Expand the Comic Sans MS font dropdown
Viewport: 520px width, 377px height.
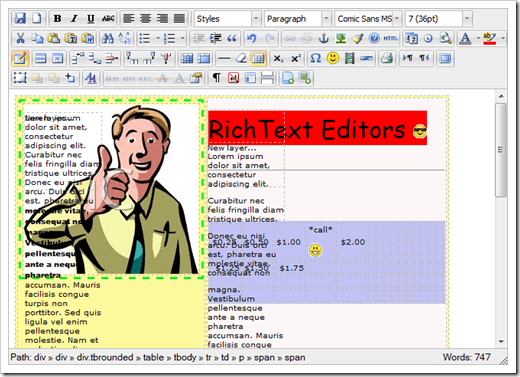pos(397,19)
